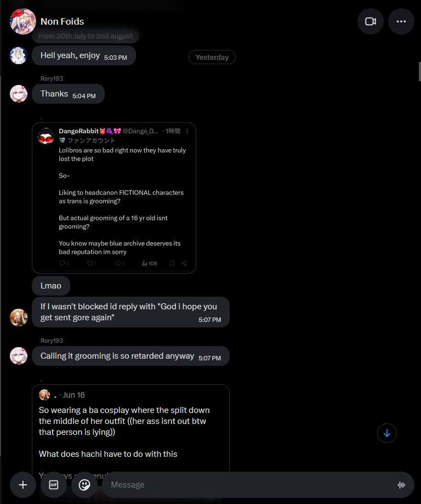Click the voice message waveform icon

point(401,485)
